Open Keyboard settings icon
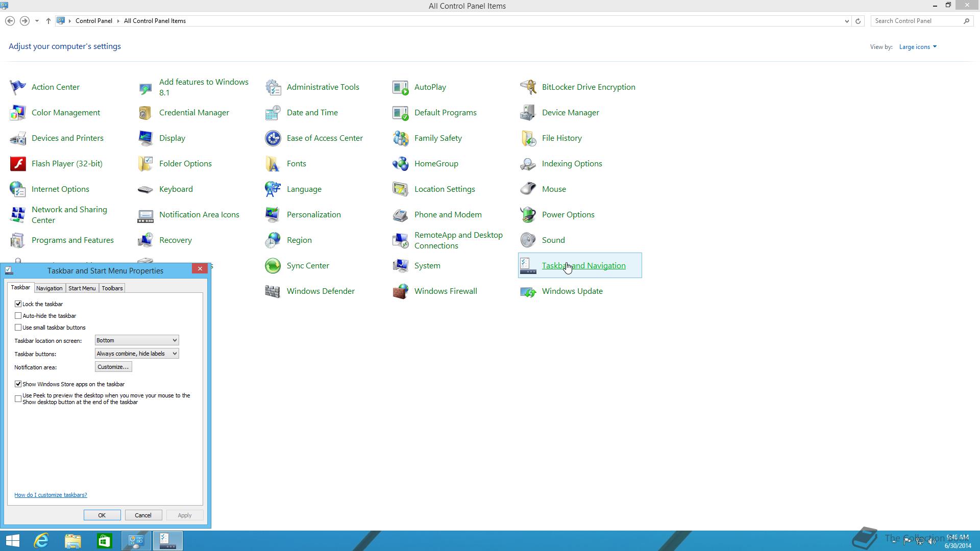Viewport: 980px width, 551px height. [145, 189]
